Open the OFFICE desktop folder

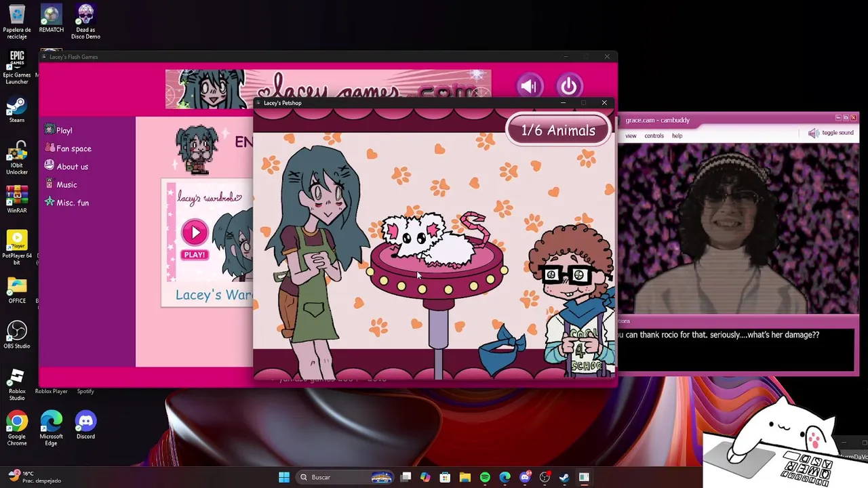[x=17, y=290]
